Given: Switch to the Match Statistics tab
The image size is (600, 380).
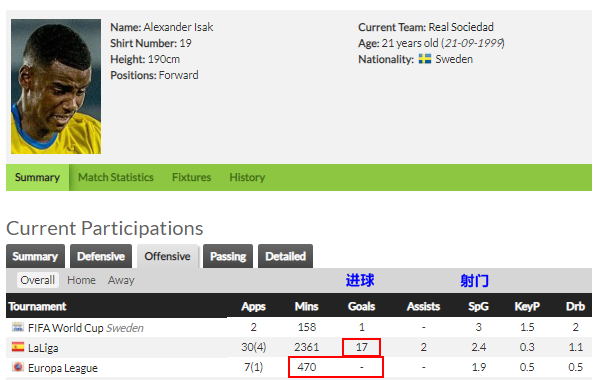Looking at the screenshot, I should [x=116, y=177].
